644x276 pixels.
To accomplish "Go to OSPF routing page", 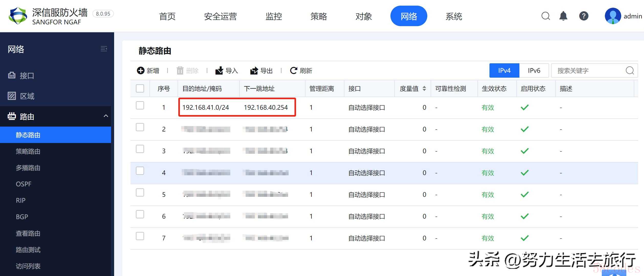I will pyautogui.click(x=24, y=184).
